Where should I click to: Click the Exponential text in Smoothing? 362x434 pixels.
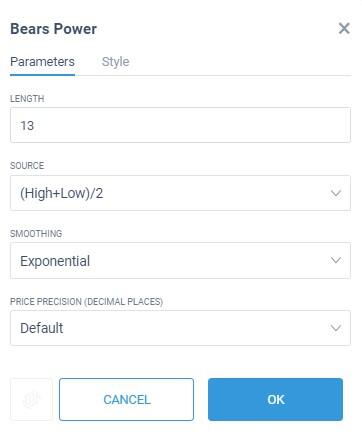[55, 261]
